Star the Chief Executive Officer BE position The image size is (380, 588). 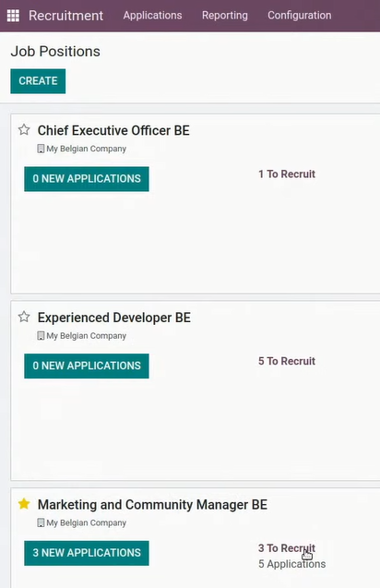[24, 129]
